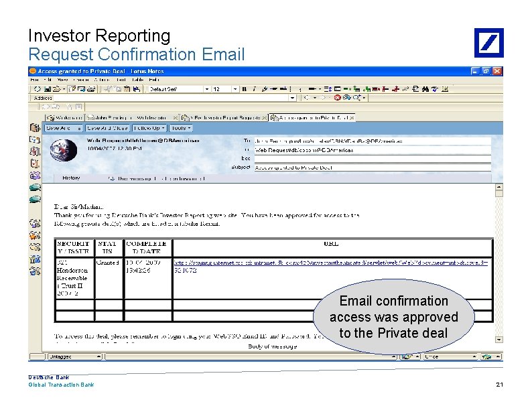Click the Print toolbar icon
The height and width of the screenshot is (400, 532).
[x=91, y=89]
